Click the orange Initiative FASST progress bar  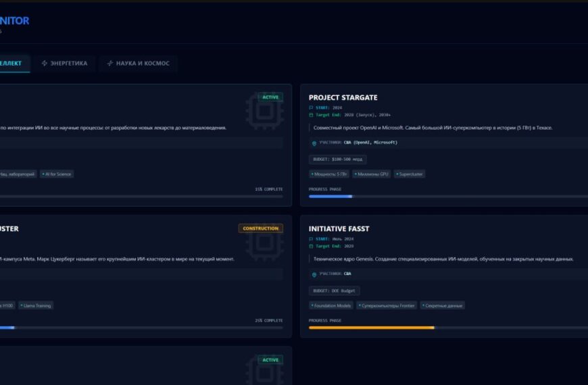[x=371, y=328]
